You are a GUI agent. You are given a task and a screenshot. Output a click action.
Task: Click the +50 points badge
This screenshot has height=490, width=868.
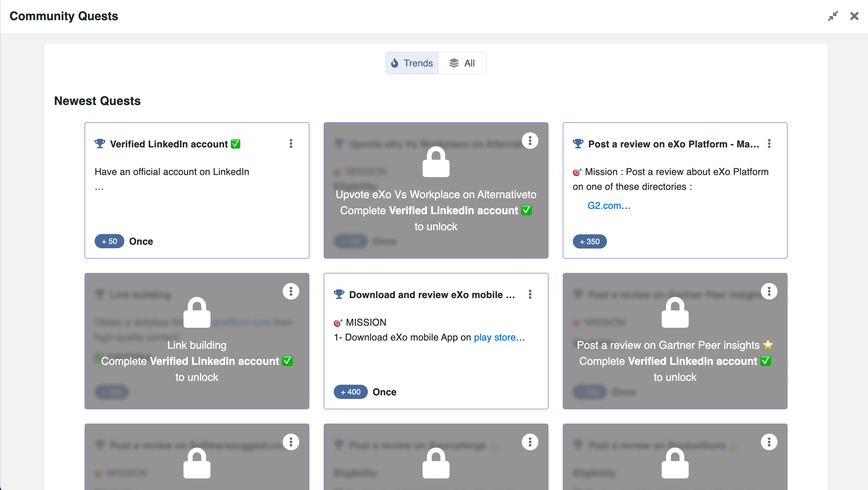coord(109,241)
